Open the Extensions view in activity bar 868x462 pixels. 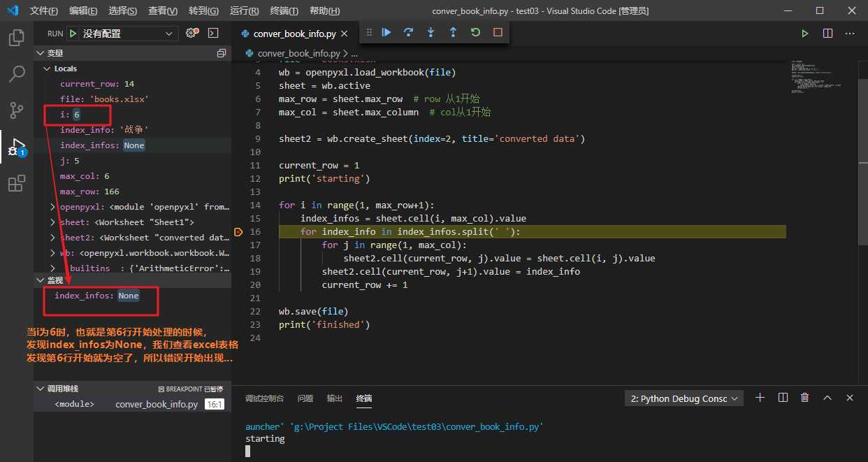[16, 184]
